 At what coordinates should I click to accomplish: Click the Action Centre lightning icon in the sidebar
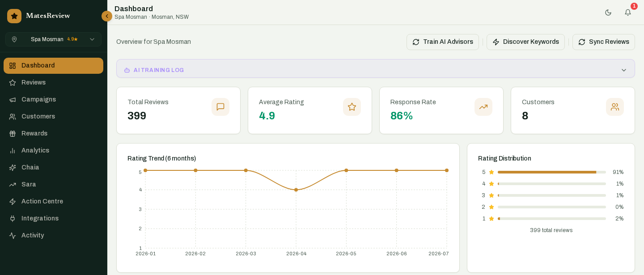tap(13, 202)
